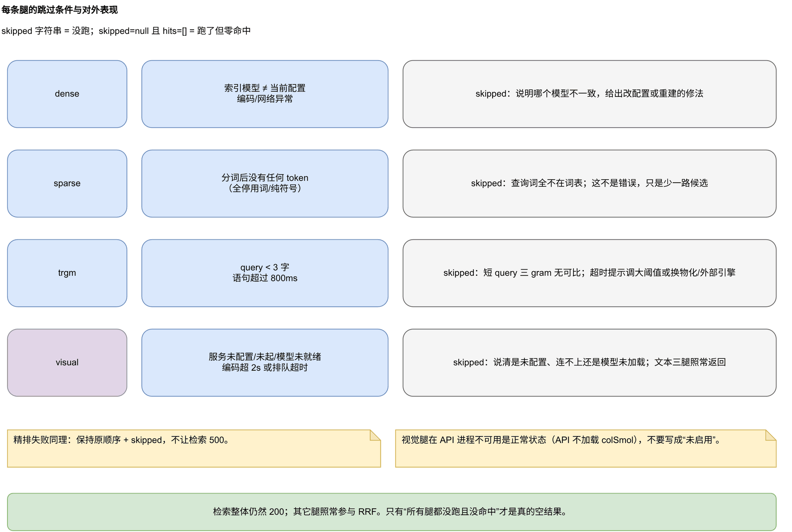
Task: Select the dense leg box
Action: [x=67, y=94]
